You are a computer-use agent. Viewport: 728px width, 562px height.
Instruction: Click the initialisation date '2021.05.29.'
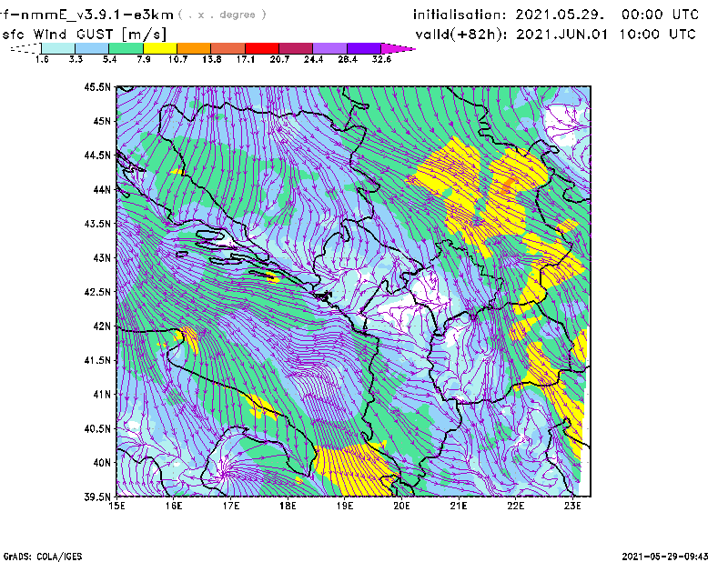tap(560, 15)
